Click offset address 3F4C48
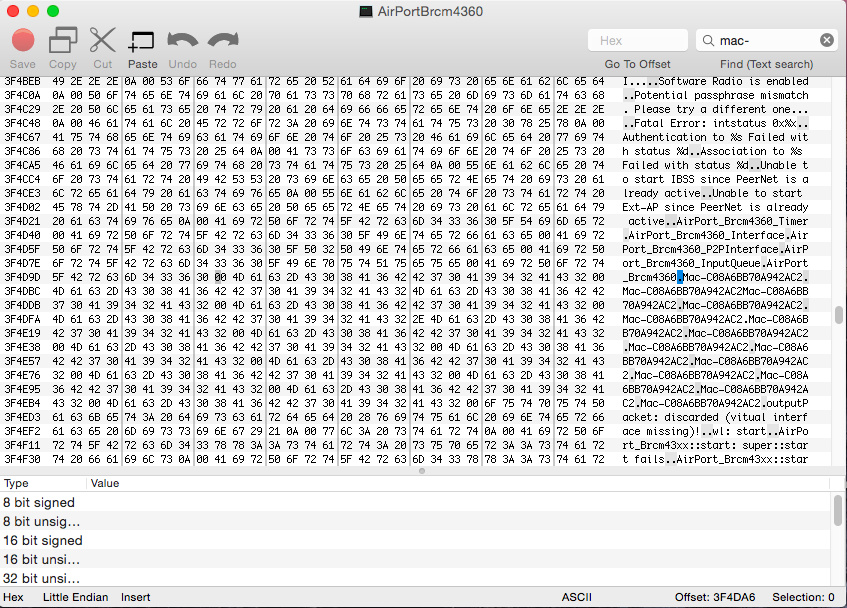The image size is (847, 608). click(22, 123)
